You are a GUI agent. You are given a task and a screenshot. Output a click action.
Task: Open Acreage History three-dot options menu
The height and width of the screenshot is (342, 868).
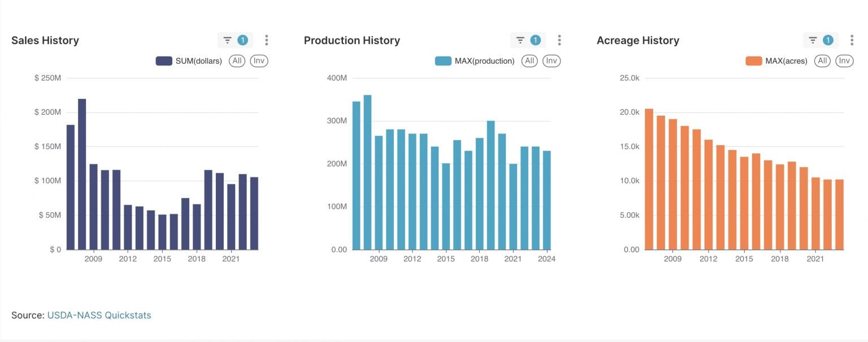click(x=852, y=40)
